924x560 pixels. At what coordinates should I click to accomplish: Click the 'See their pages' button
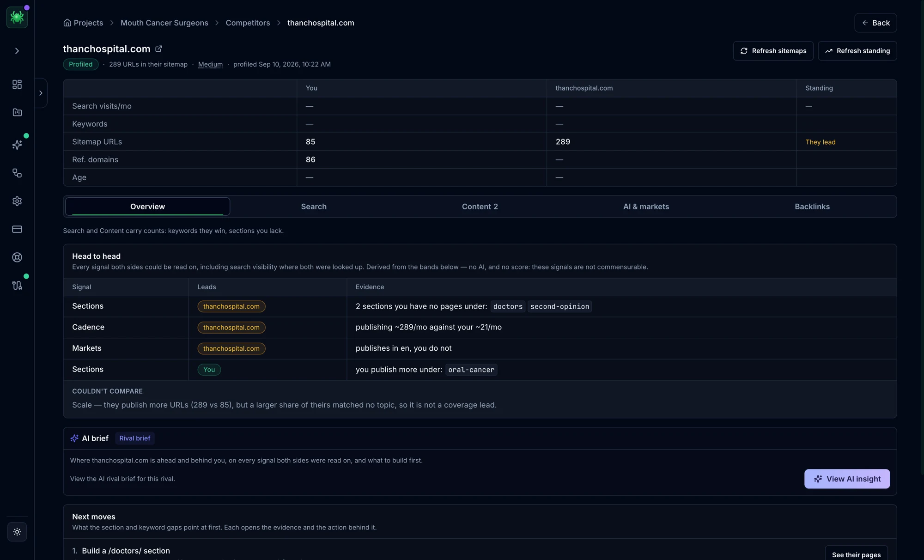point(856,554)
